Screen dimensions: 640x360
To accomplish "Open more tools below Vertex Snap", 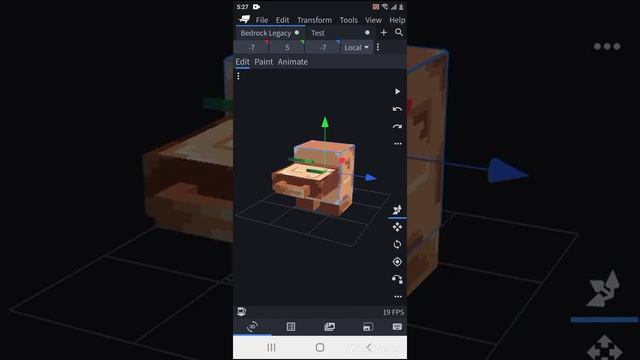I will (x=398, y=297).
